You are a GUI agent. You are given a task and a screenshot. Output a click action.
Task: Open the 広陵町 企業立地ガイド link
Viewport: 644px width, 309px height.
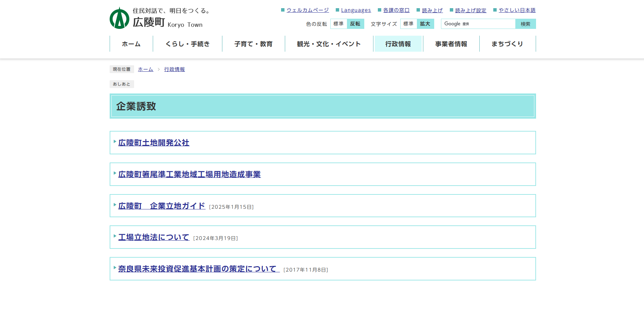(162, 206)
